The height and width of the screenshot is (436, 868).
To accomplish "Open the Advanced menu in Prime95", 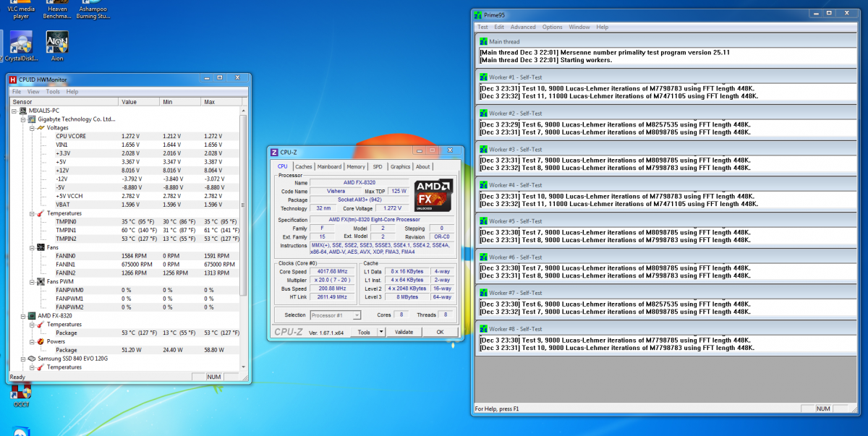I will pyautogui.click(x=523, y=27).
